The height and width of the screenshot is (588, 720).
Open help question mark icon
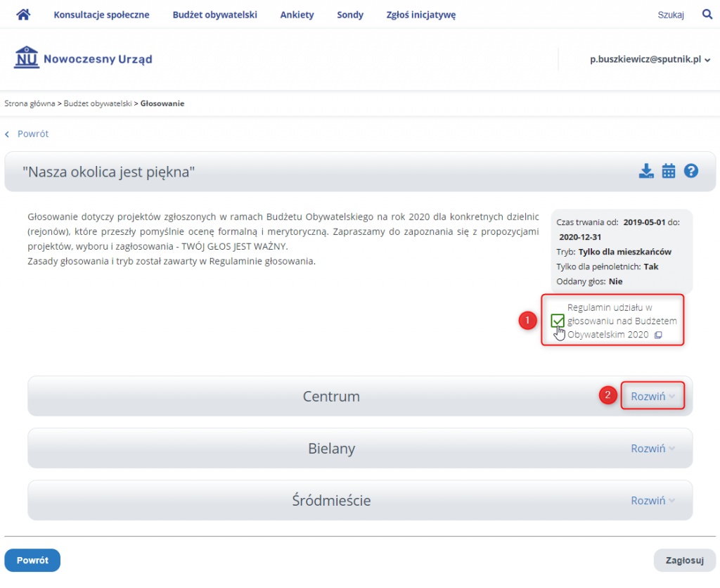[x=691, y=171]
